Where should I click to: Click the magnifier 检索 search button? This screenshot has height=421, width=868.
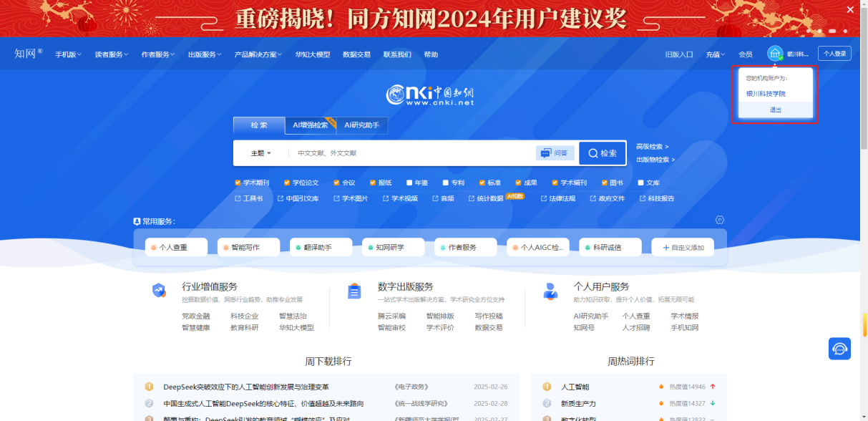pyautogui.click(x=602, y=153)
